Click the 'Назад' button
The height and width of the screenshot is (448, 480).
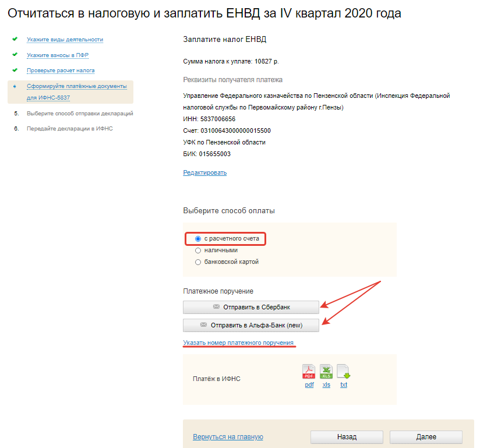pos(347,437)
